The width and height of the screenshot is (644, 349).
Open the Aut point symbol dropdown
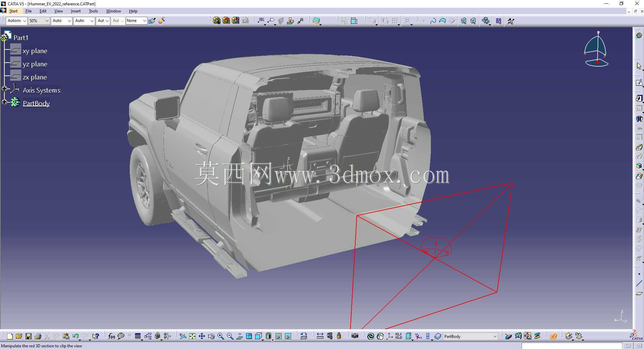(x=103, y=21)
